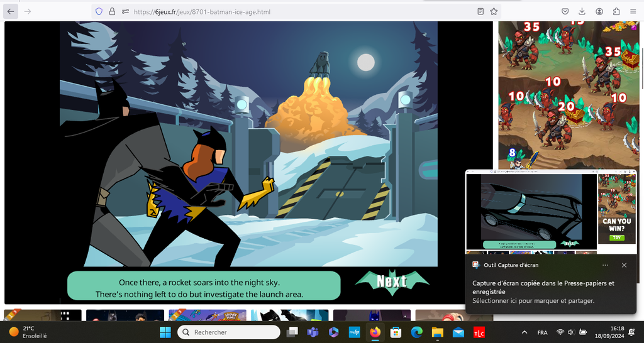The image size is (644, 343).
Task: Dismiss the Outil Capture d'écran notification
Action: 624,265
